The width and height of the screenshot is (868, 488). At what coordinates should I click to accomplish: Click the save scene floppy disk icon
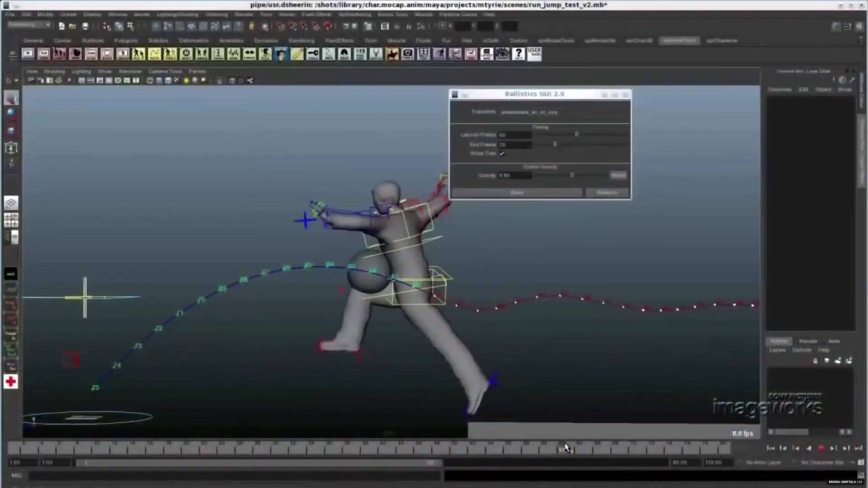coord(85,26)
